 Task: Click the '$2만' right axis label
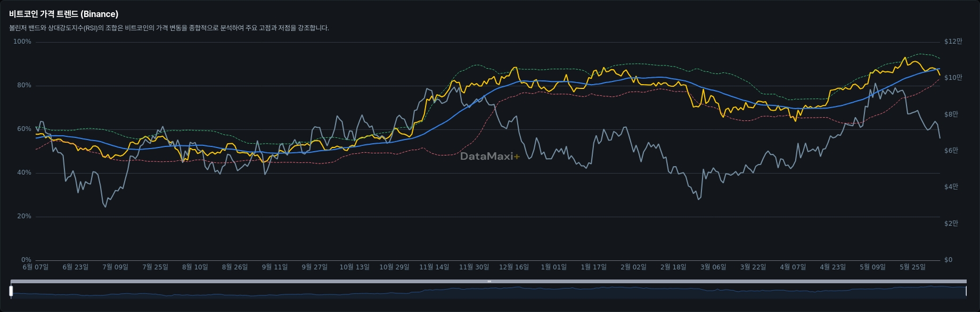coord(951,224)
